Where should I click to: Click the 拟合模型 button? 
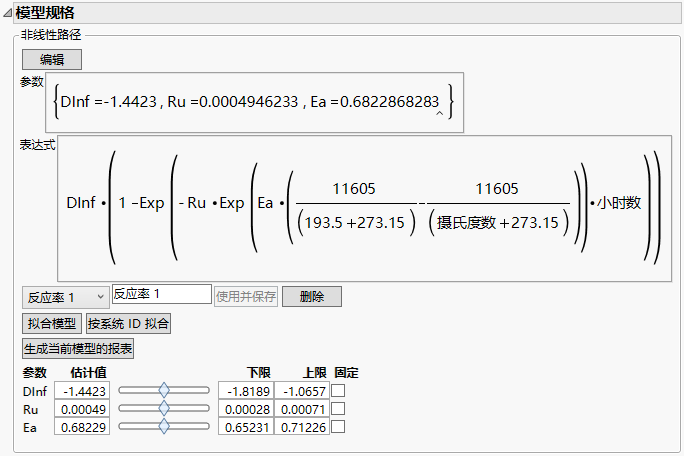coord(52,324)
